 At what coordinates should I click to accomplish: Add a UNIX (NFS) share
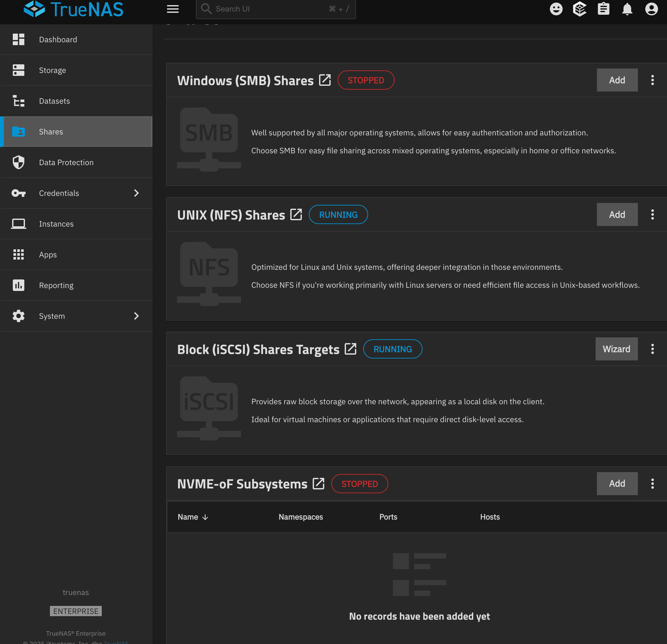pos(617,214)
